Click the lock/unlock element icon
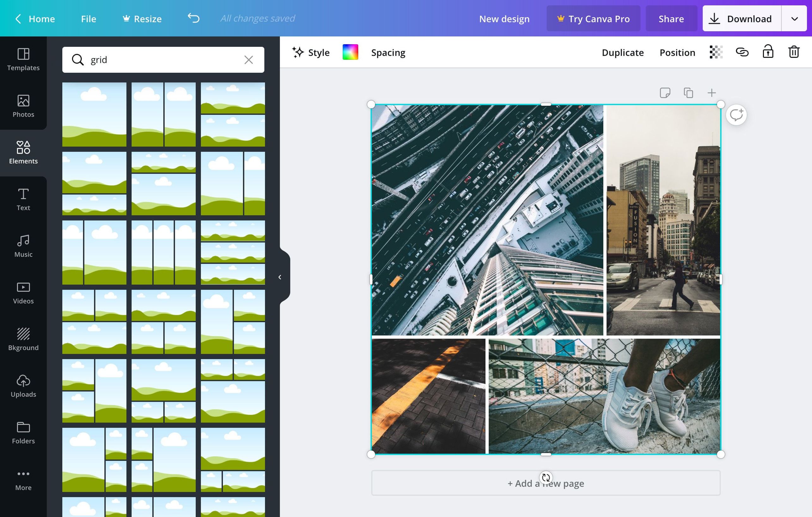812x517 pixels. (769, 52)
